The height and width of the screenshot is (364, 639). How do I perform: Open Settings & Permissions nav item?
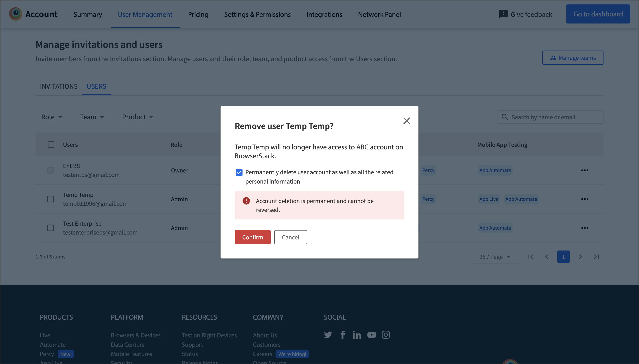(x=257, y=14)
